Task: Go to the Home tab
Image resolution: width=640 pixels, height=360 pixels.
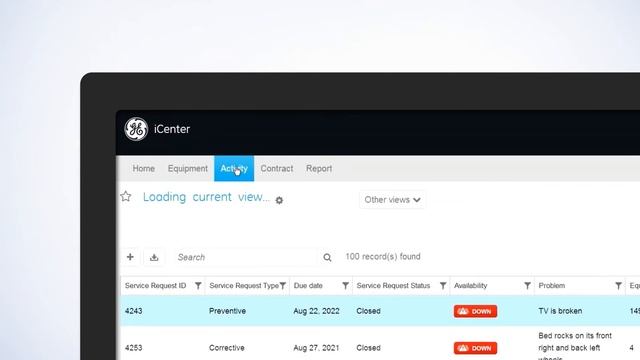Action: 143,169
